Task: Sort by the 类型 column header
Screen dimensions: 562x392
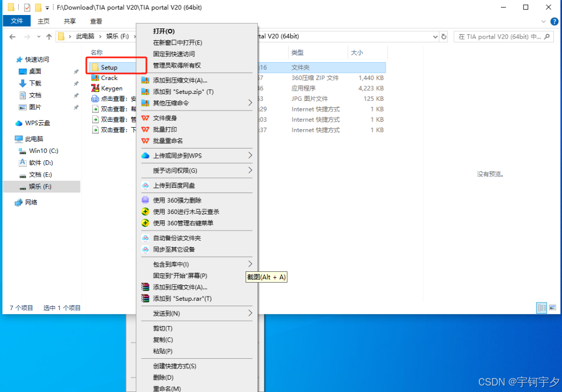Action: pyautogui.click(x=298, y=53)
